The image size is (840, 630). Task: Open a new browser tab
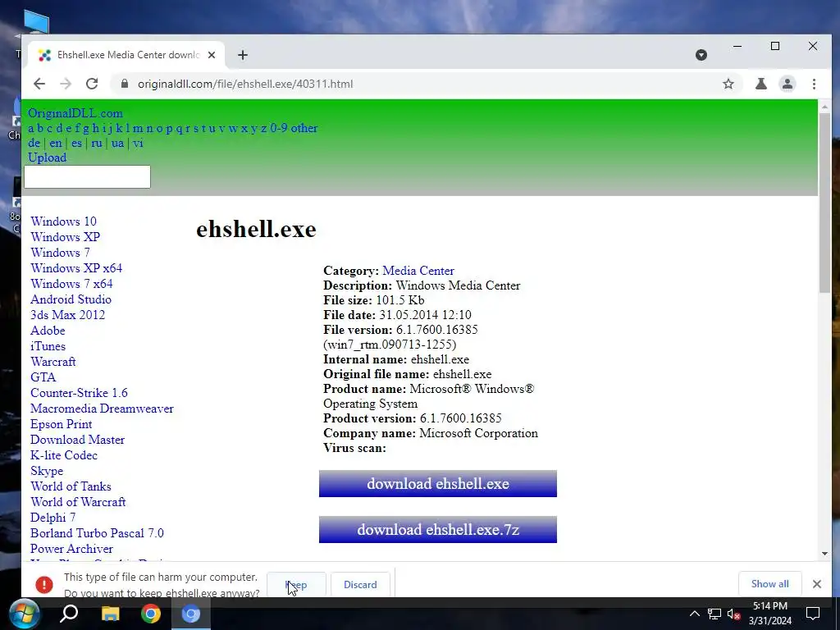(x=243, y=55)
